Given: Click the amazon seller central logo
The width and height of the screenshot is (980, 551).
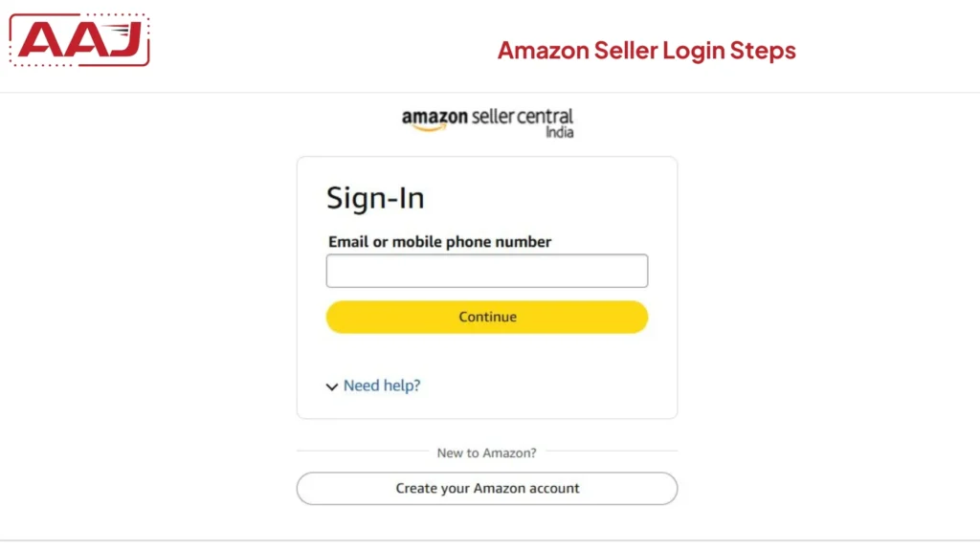Looking at the screenshot, I should (486, 120).
